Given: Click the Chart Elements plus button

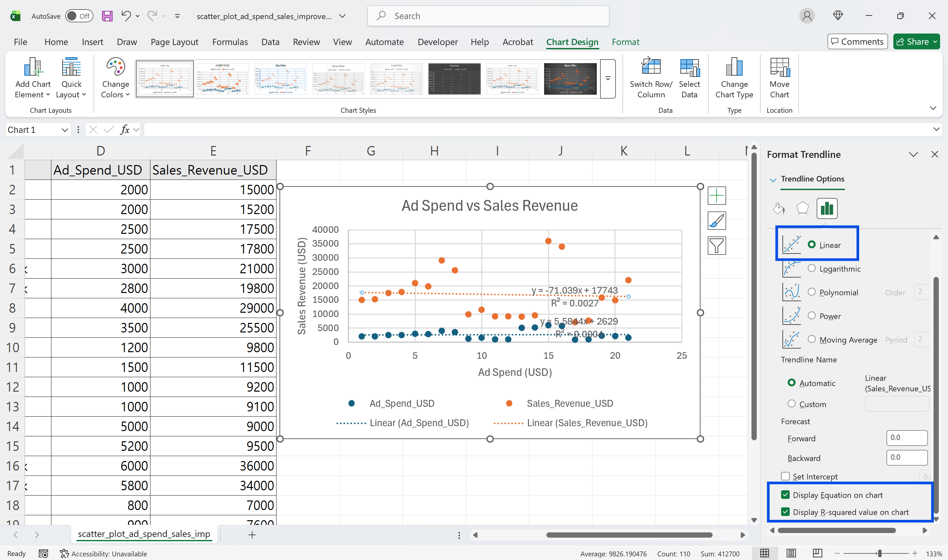Looking at the screenshot, I should pyautogui.click(x=716, y=195).
